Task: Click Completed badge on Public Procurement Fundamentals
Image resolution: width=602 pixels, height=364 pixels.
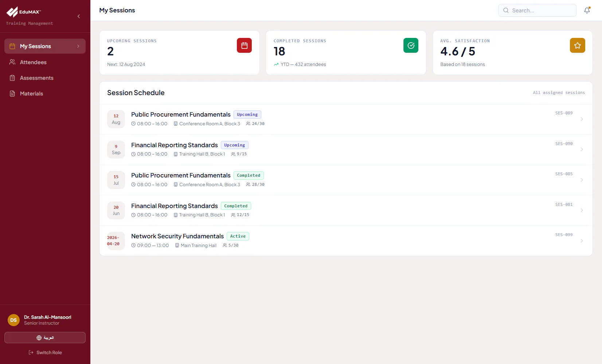Action: (249, 175)
